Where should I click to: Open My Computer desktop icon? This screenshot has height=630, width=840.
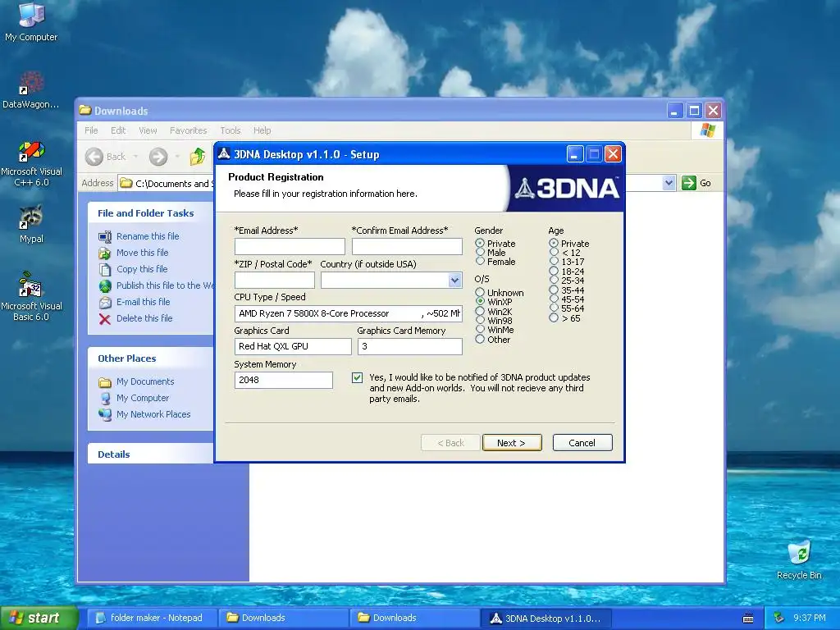[x=31, y=21]
